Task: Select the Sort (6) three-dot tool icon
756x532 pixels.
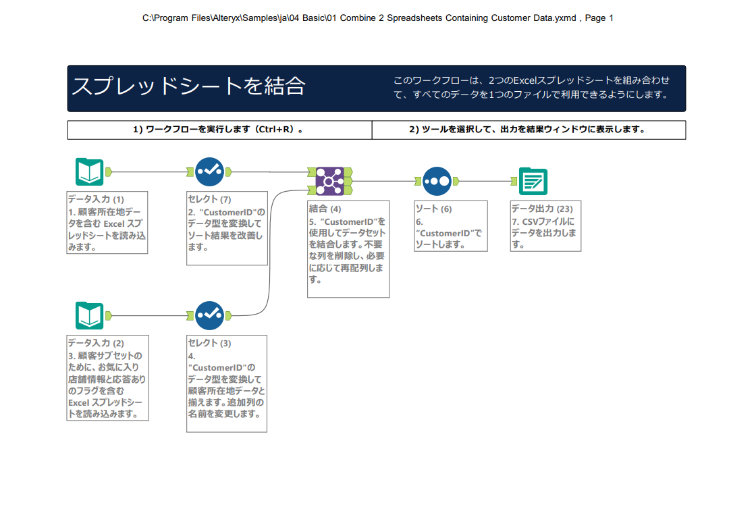Action: (437, 182)
